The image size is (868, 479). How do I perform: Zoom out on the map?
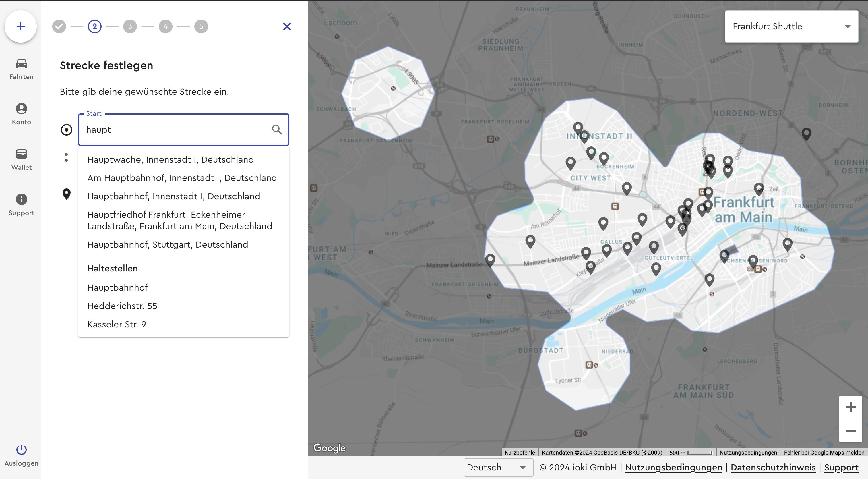850,430
